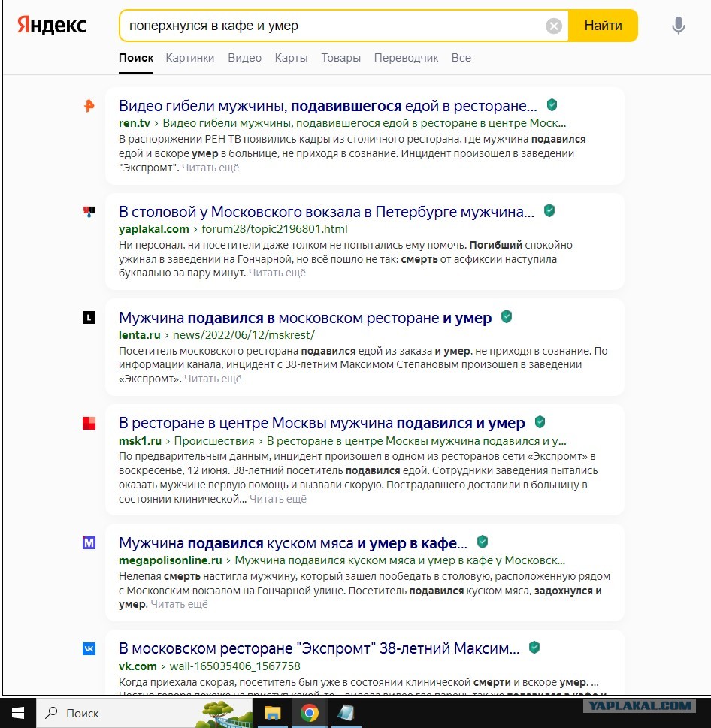Open result 'В ресторане в центре Москвы мужчина подавился'

[322, 424]
